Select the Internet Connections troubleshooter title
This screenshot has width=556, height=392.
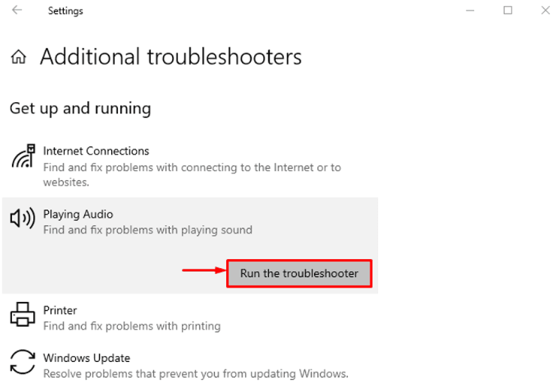(96, 151)
